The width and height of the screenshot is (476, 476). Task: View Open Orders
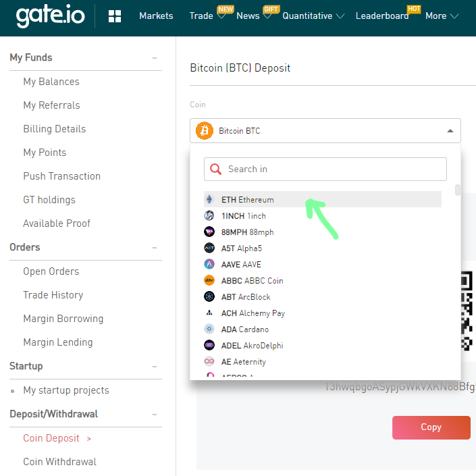[x=51, y=271]
